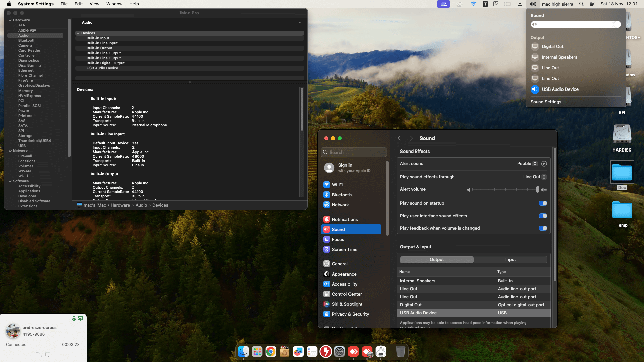Open the Play sound effects through dropdown
The image size is (644, 362).
pyautogui.click(x=535, y=177)
